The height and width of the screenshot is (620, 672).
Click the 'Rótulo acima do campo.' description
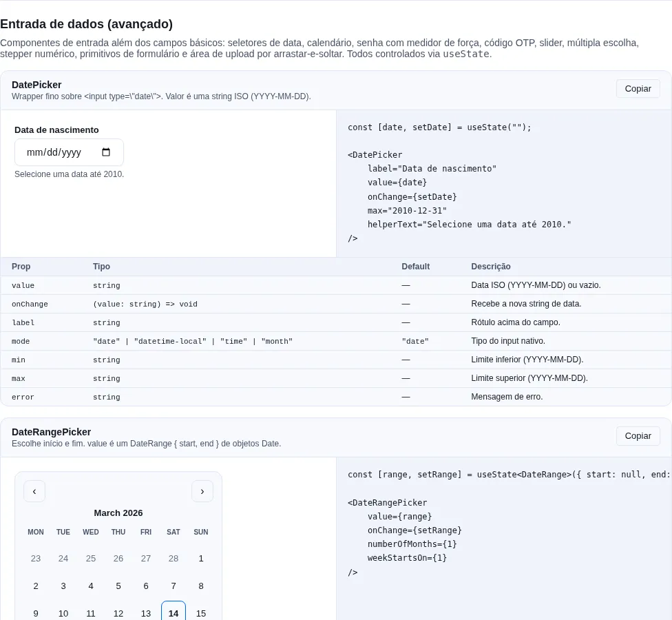pyautogui.click(x=516, y=322)
